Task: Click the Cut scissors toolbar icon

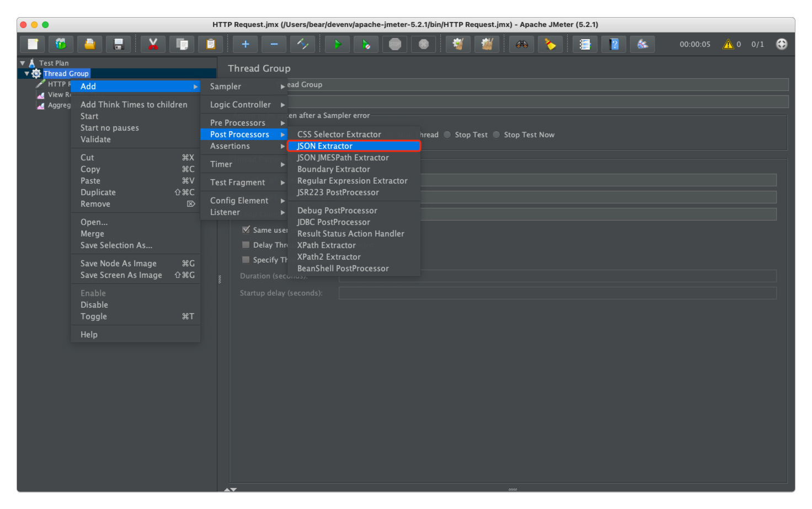Action: click(x=153, y=44)
